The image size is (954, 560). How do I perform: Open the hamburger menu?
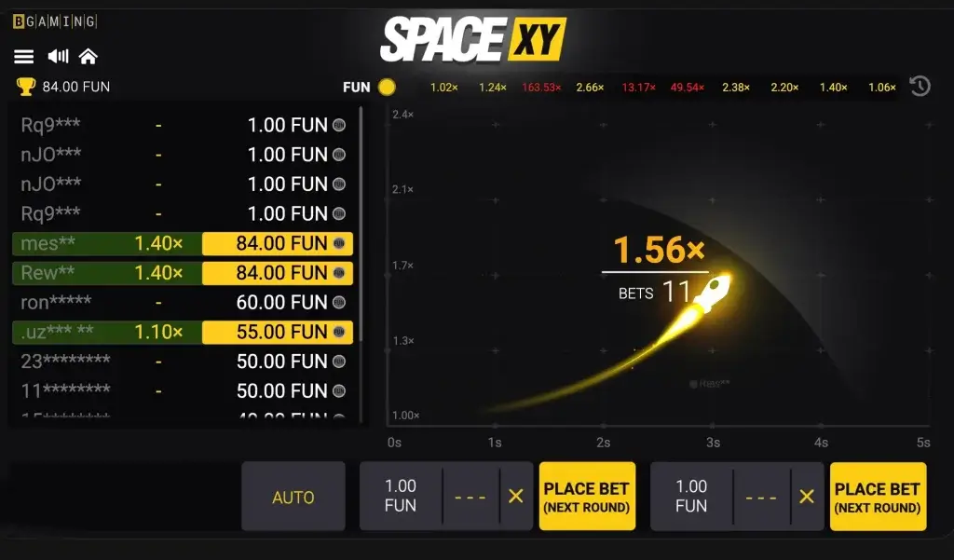[23, 57]
